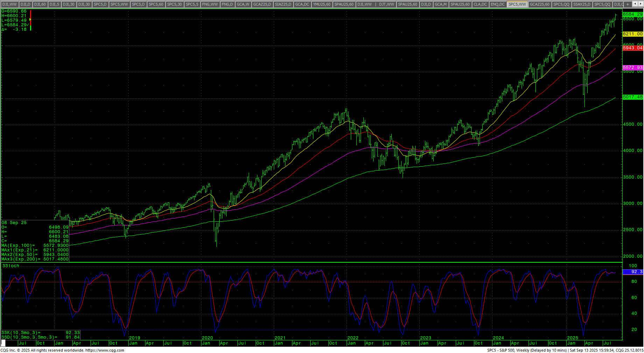Open the ENQ,DC chart tab
The image size is (644, 353).
497,4
